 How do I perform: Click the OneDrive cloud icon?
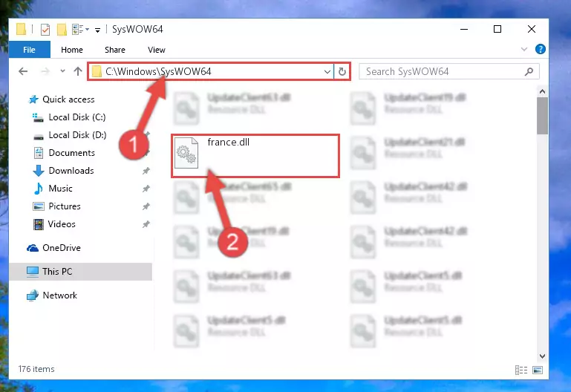[33, 248]
